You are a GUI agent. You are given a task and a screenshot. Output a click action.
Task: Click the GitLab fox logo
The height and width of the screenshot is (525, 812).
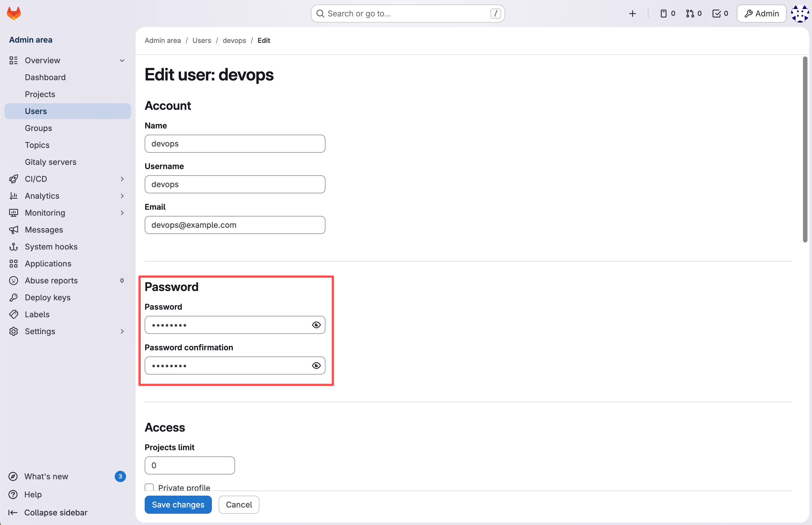pyautogui.click(x=14, y=13)
